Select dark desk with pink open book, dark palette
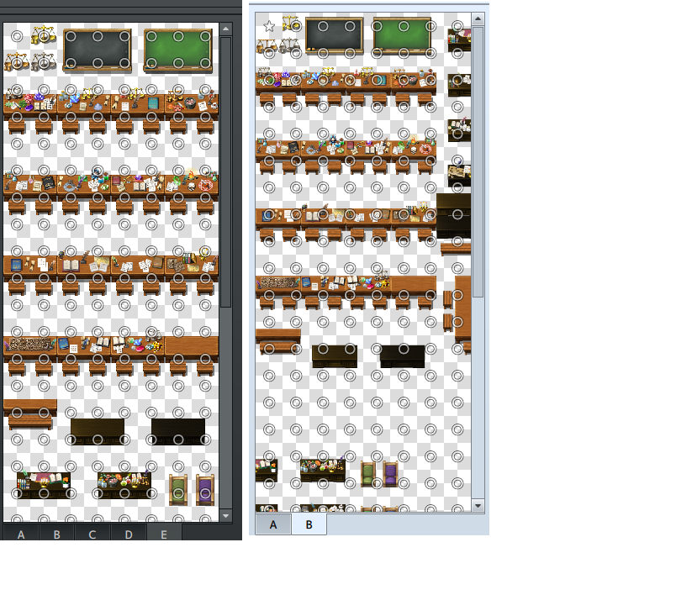 (44, 485)
